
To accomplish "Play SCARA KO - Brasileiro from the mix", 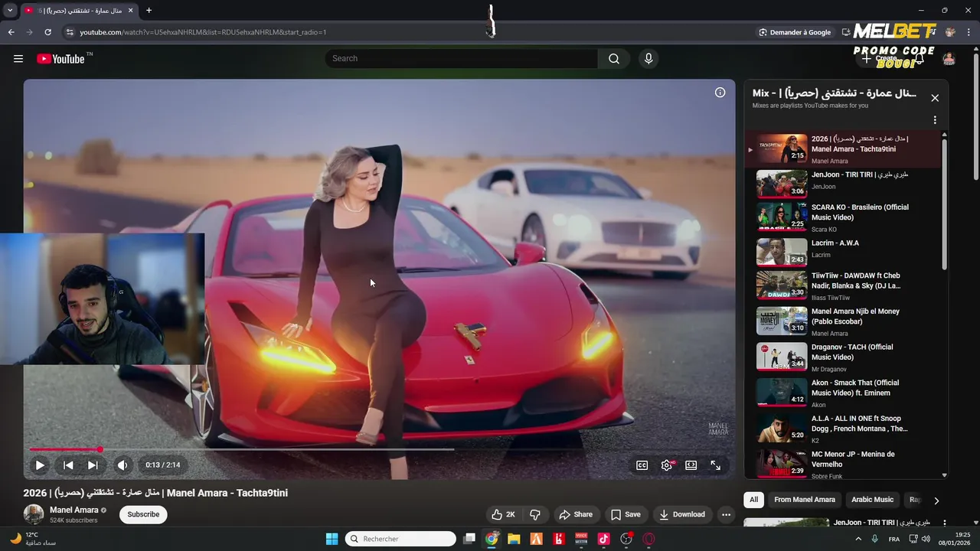I will tap(842, 217).
